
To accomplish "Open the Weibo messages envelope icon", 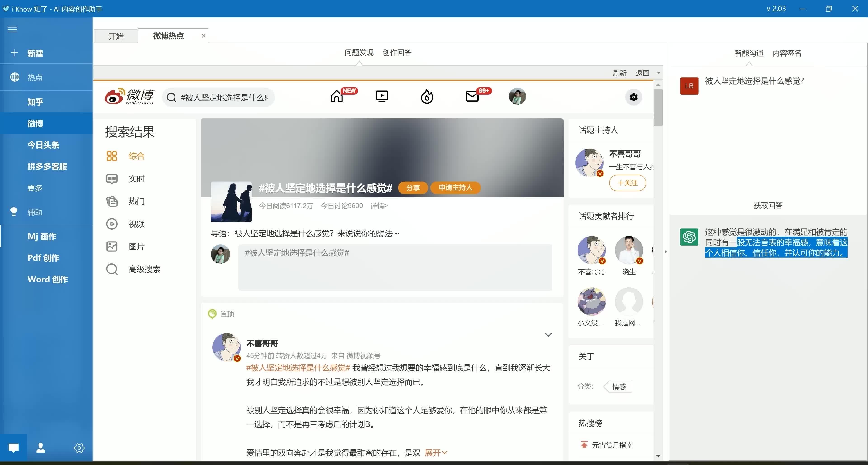I will click(472, 96).
